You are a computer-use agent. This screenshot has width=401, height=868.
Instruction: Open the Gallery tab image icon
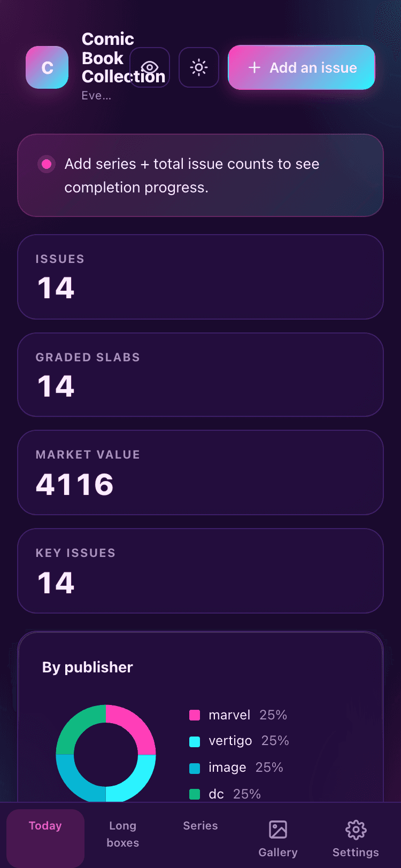point(278,830)
